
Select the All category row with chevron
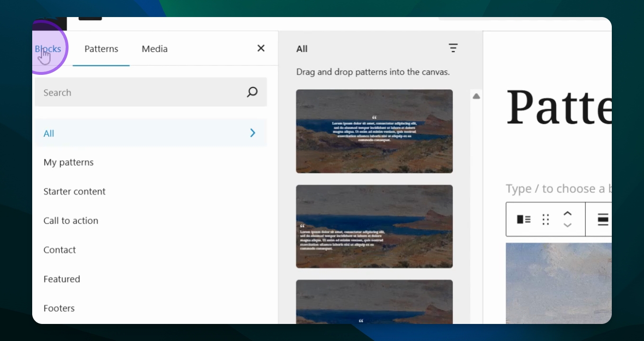[151, 133]
